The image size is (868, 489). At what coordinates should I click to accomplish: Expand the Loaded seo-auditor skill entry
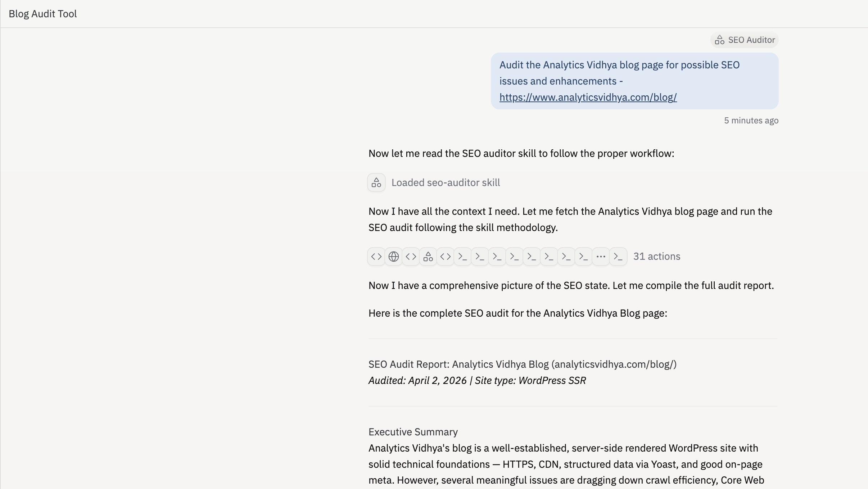(x=446, y=182)
